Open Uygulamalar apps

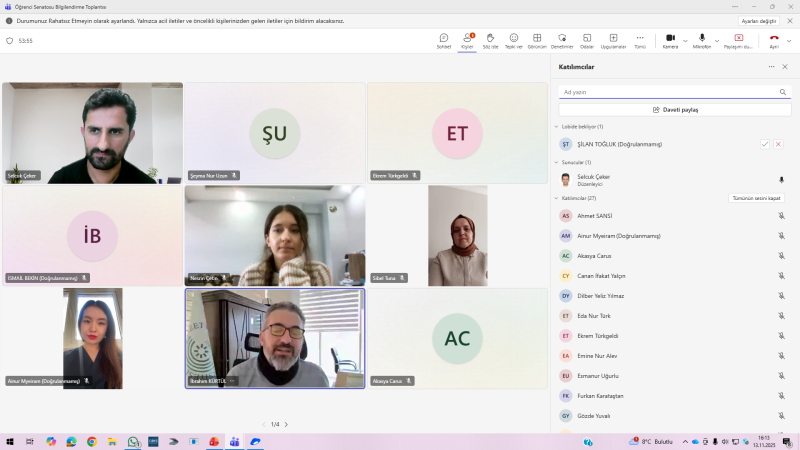(x=613, y=40)
